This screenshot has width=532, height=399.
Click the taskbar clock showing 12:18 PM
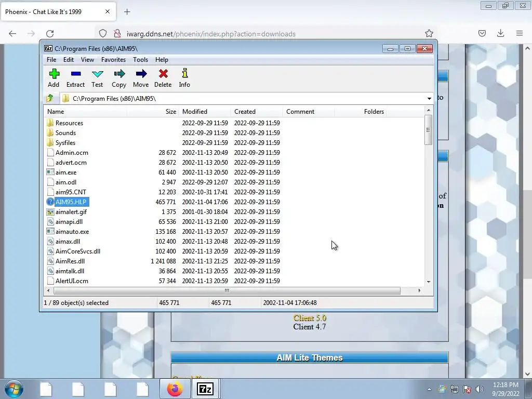click(506, 389)
